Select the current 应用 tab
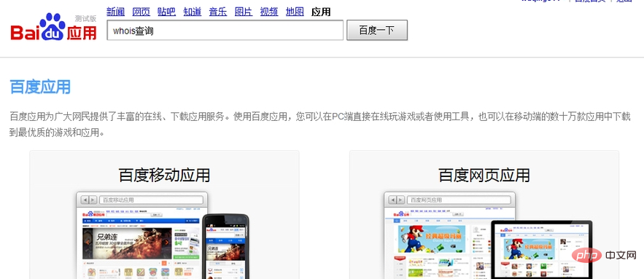 click(321, 12)
